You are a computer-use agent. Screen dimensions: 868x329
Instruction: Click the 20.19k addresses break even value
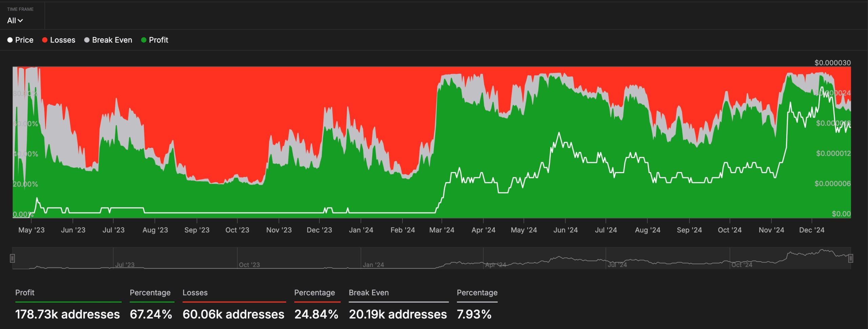click(x=398, y=314)
